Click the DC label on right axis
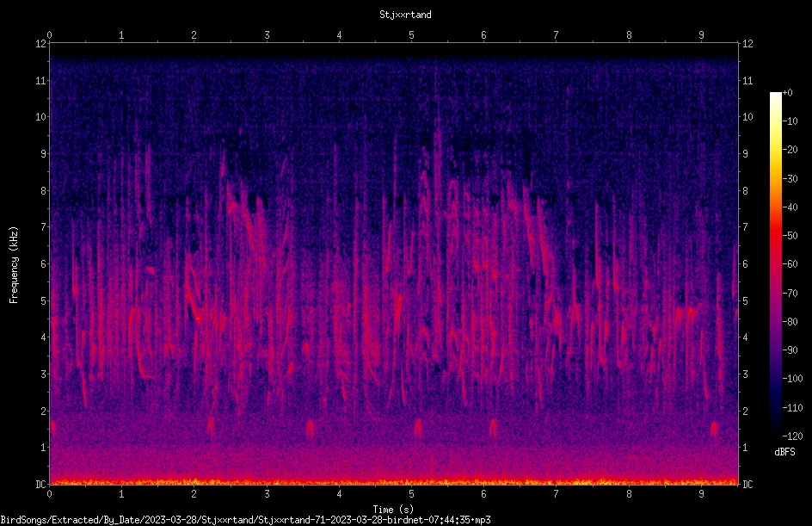The width and height of the screenshot is (812, 526). click(x=747, y=484)
